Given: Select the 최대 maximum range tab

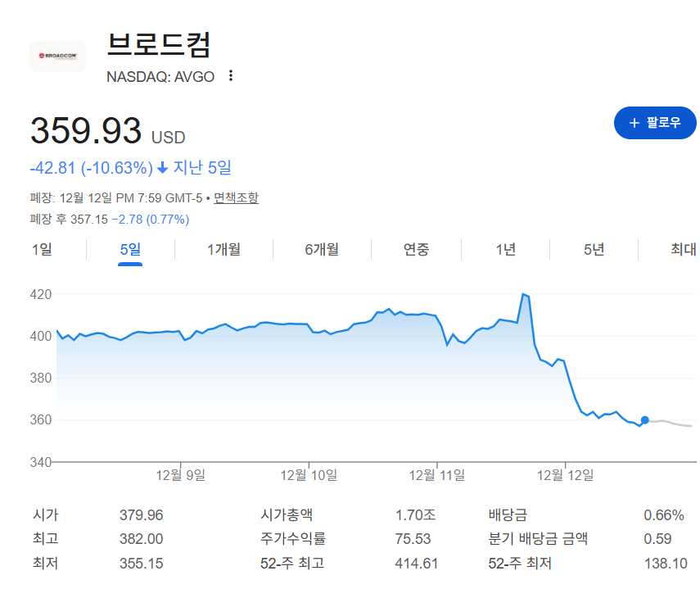Looking at the screenshot, I should click(683, 250).
